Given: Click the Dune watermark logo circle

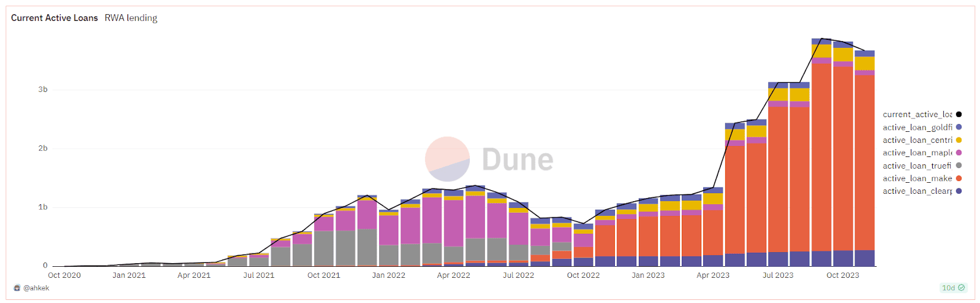Looking at the screenshot, I should coord(447,159).
